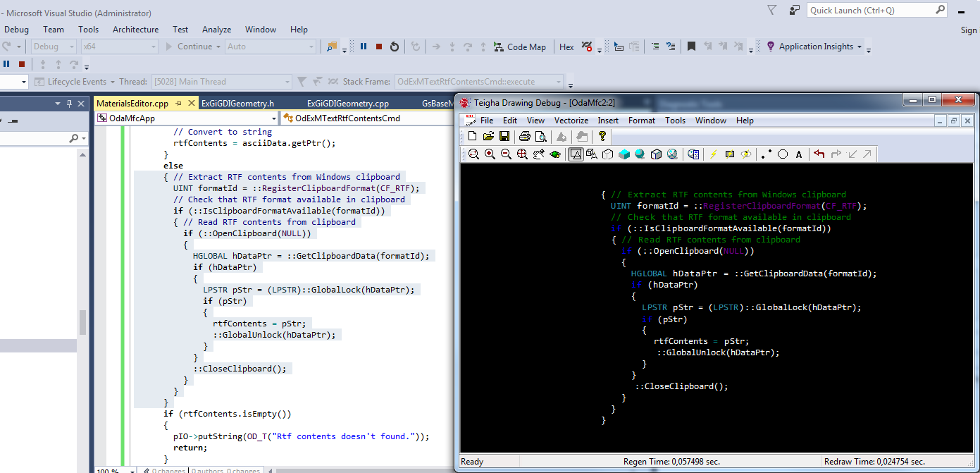Screen dimensions: 980x473
Task: Switch to the ExGiGDIGeometry.cpp tab
Action: pyautogui.click(x=348, y=103)
